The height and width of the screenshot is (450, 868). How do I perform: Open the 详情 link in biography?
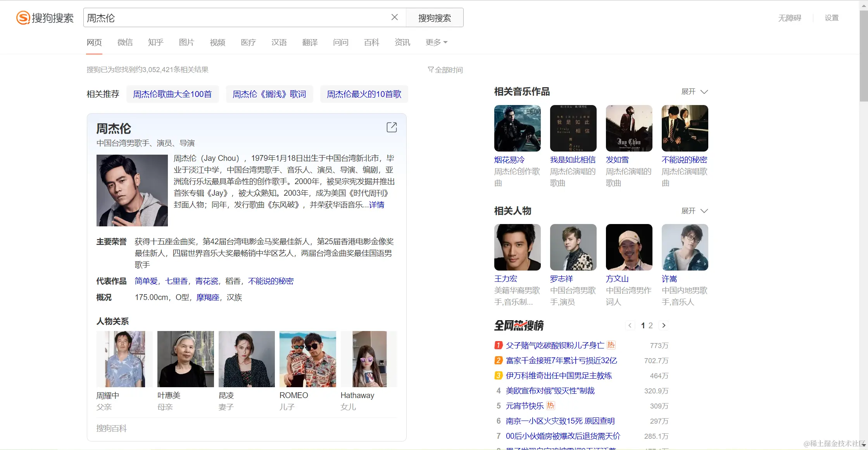(x=376, y=205)
